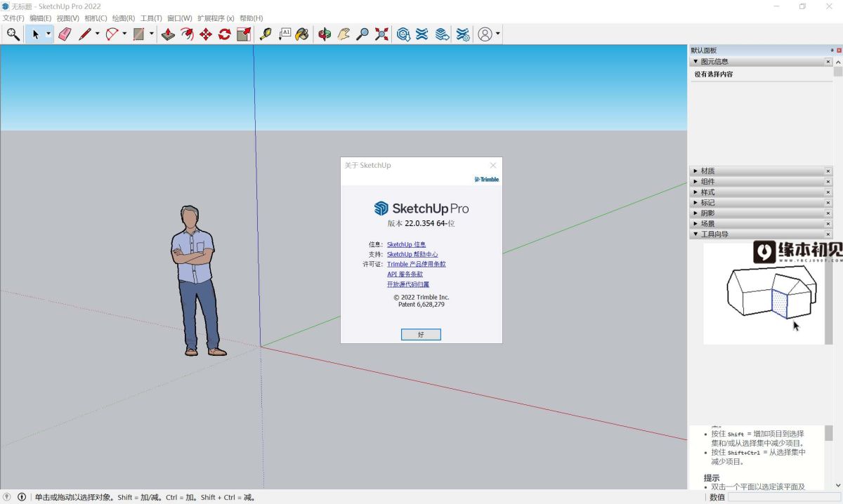Open the API 服务条款 link
This screenshot has width=843, height=504.
click(x=405, y=274)
